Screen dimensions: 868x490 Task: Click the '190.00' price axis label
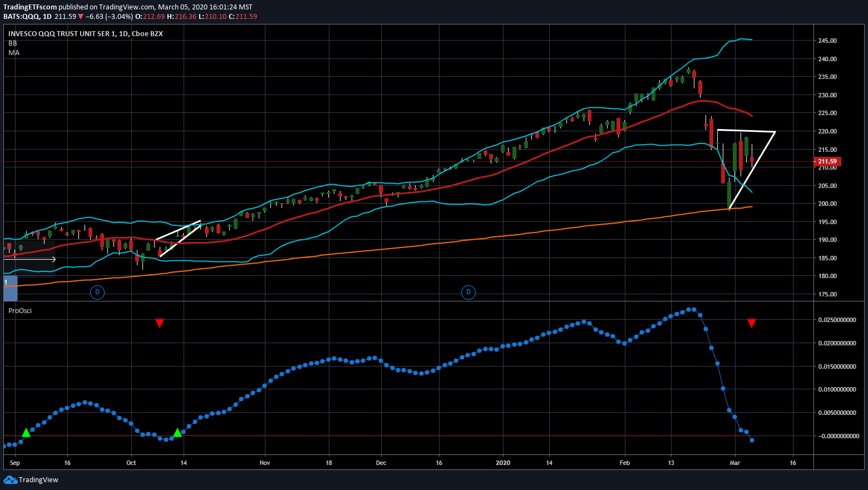[827, 240]
